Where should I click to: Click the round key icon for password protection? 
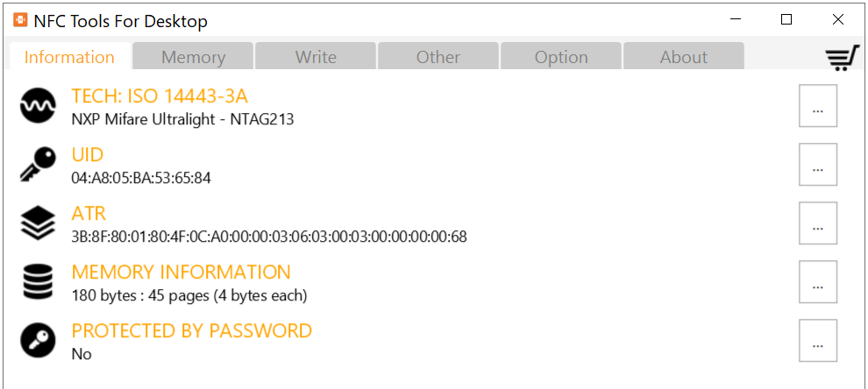(x=38, y=341)
